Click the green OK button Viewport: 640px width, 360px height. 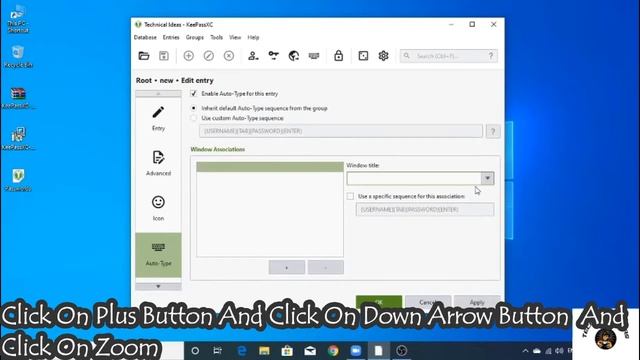pyautogui.click(x=379, y=302)
